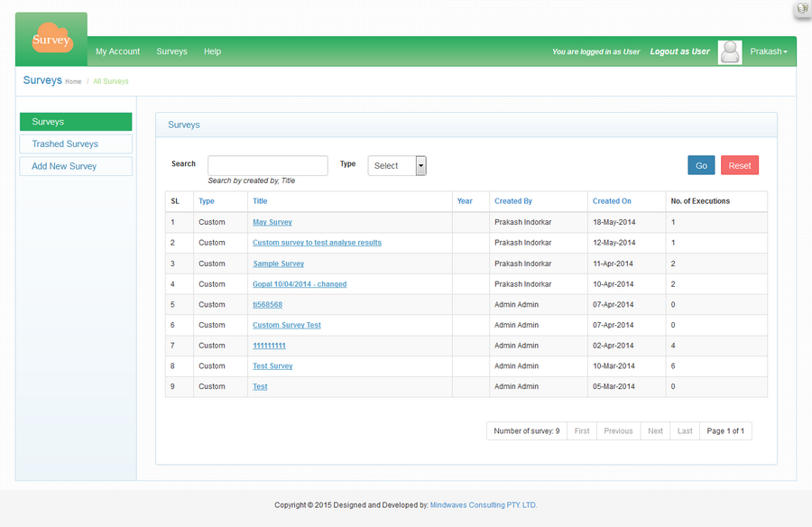Open the Test survey in row 9
The height and width of the screenshot is (527, 812).
coord(260,386)
